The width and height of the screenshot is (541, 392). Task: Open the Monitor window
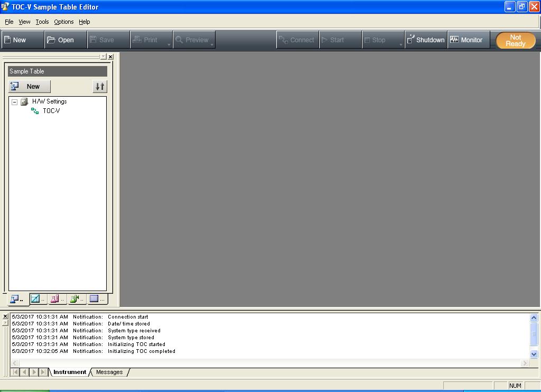coord(469,40)
